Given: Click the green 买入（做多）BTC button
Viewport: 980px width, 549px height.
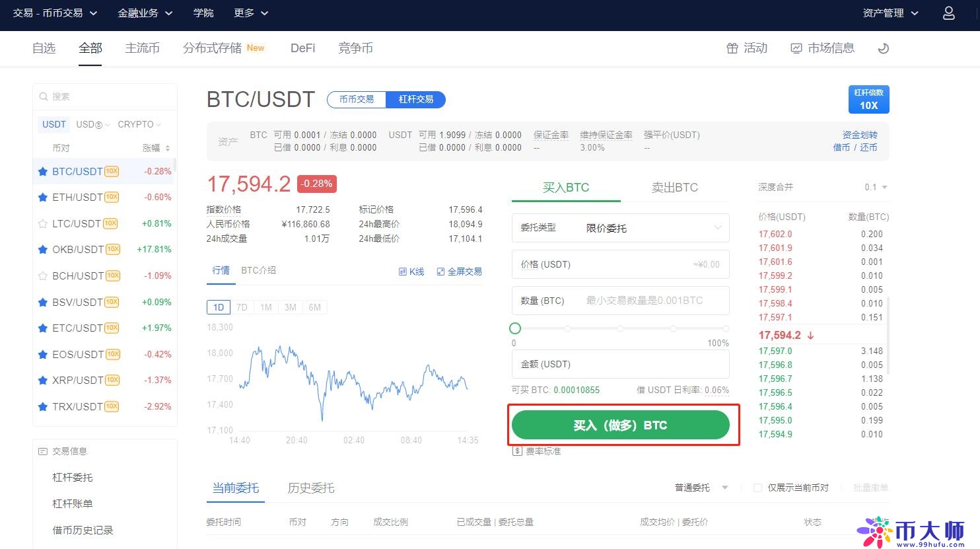Looking at the screenshot, I should click(x=620, y=425).
